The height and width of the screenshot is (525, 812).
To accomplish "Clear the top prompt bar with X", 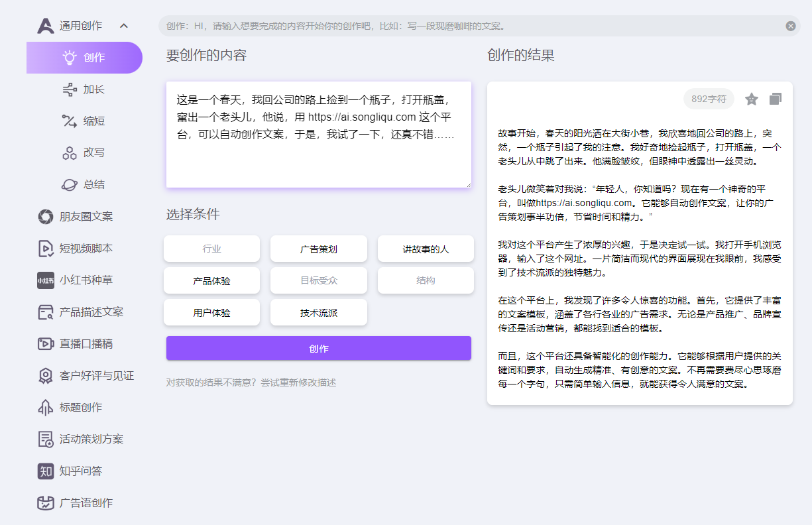I will [x=791, y=26].
